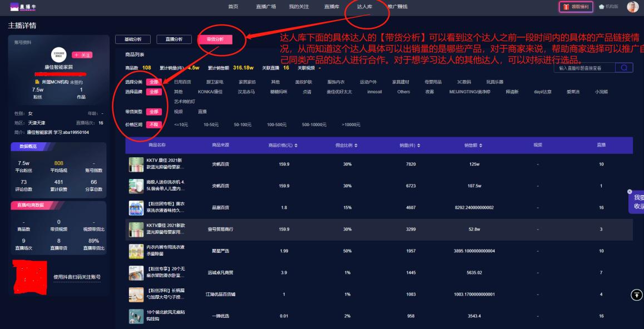Open your profile avatar in the top right
Image resolution: width=644 pixels, height=329 pixels.
click(x=631, y=7)
